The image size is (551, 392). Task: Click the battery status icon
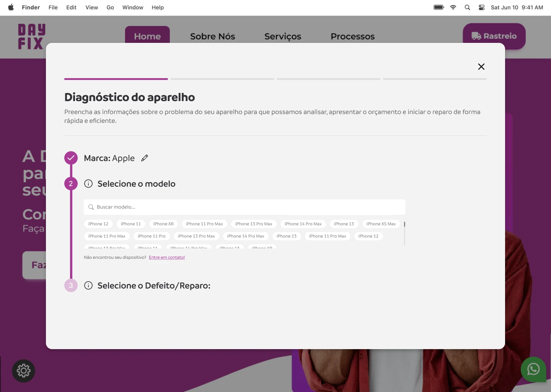pyautogui.click(x=439, y=7)
